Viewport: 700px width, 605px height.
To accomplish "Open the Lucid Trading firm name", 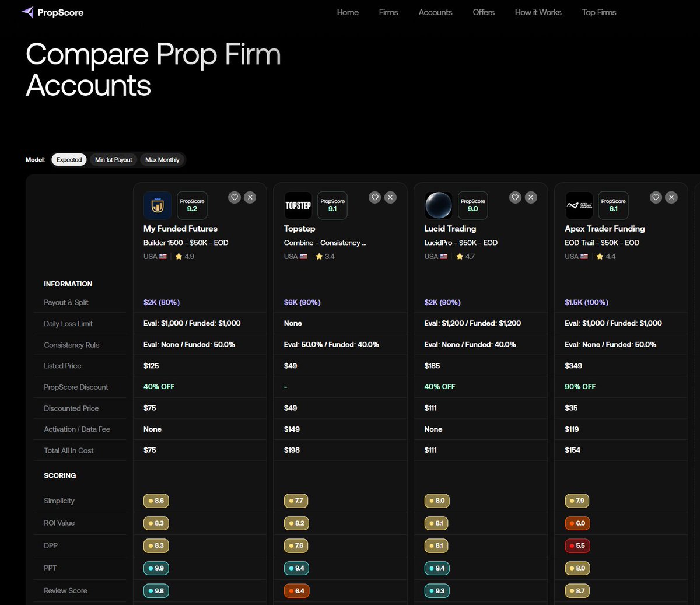I will pyautogui.click(x=450, y=229).
